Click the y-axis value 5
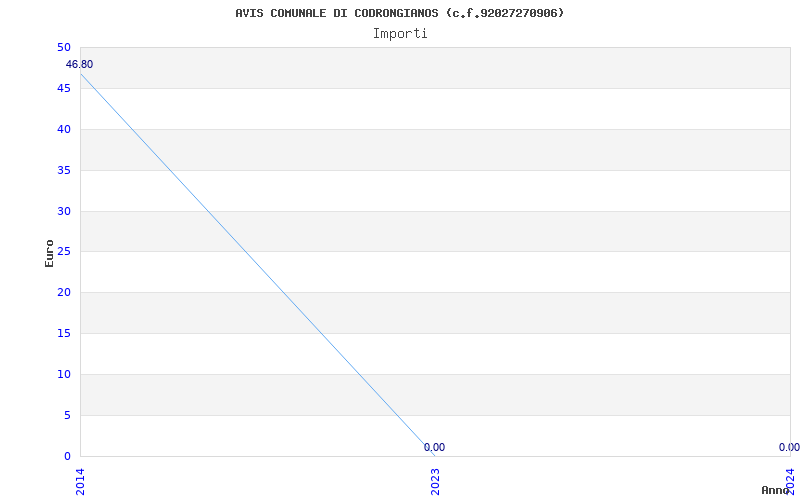Screen dimensions: 800x500 point(67,415)
